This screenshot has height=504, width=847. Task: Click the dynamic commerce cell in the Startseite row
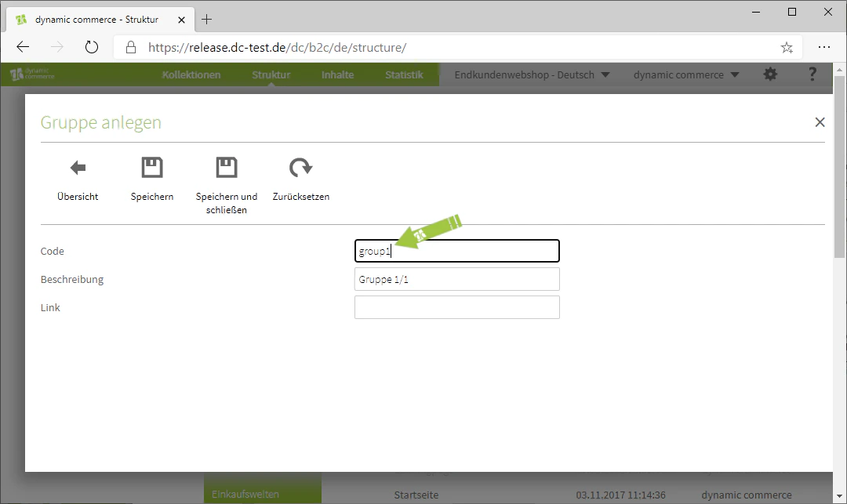click(x=747, y=495)
